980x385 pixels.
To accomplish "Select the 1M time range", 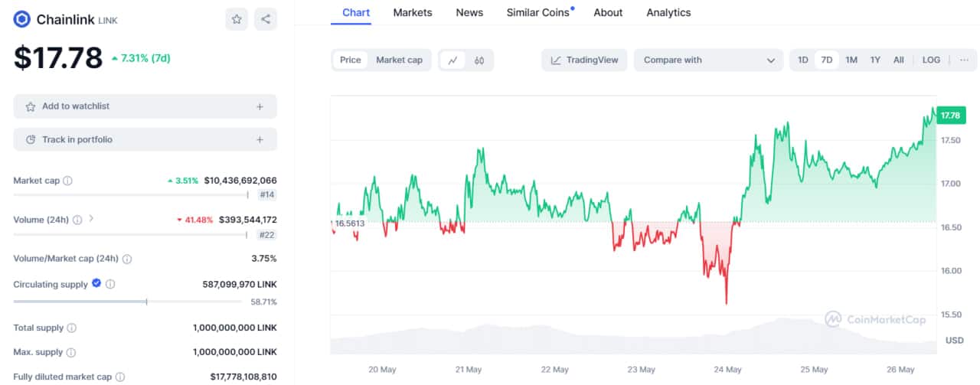I will click(x=851, y=60).
